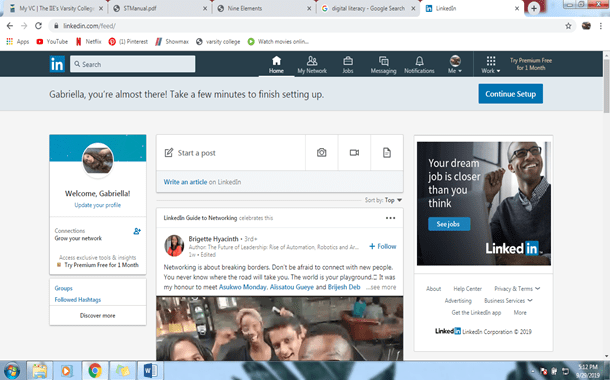Click the camera icon to add a photo
Screen dimensions: 610x380
321,152
